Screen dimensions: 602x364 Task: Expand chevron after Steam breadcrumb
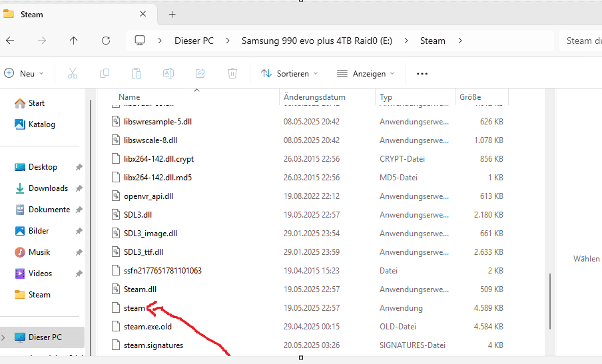tap(460, 41)
